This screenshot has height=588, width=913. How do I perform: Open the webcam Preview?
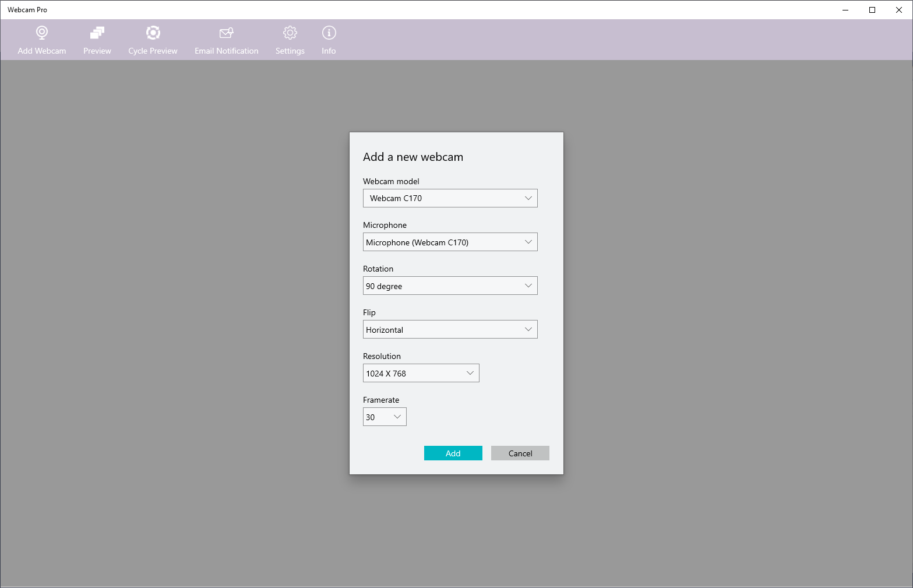point(97,39)
